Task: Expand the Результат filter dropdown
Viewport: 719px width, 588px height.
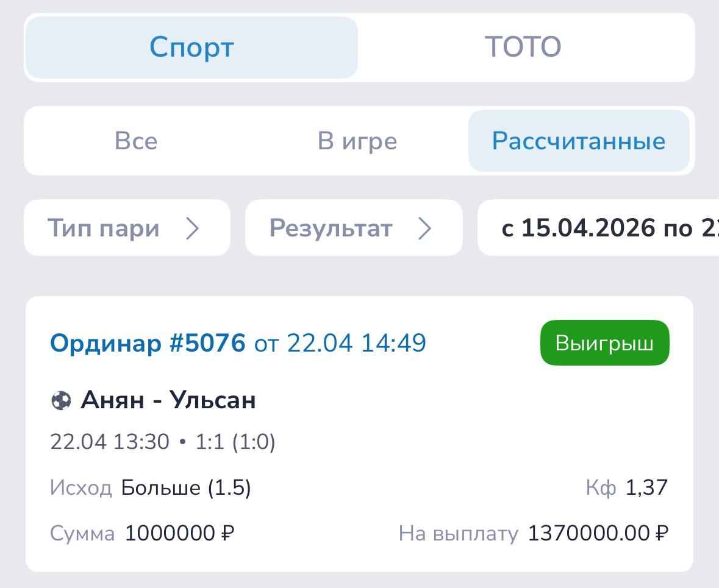Action: 331,228
